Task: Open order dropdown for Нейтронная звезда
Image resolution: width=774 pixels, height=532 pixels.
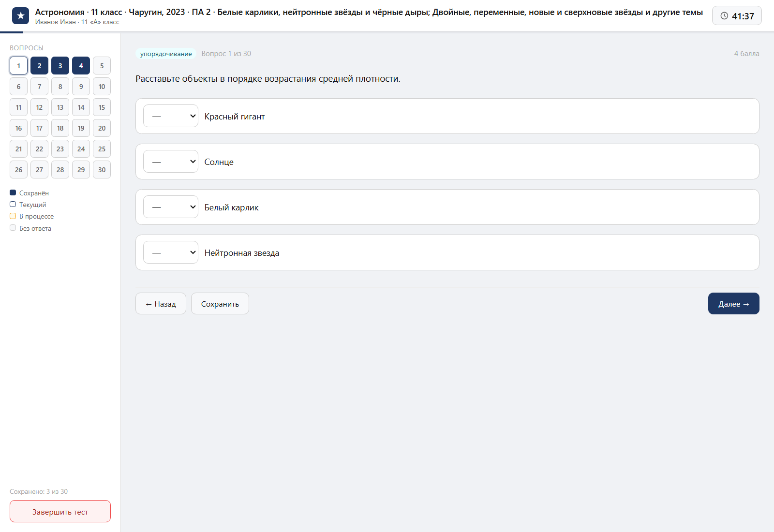Action: pos(171,252)
